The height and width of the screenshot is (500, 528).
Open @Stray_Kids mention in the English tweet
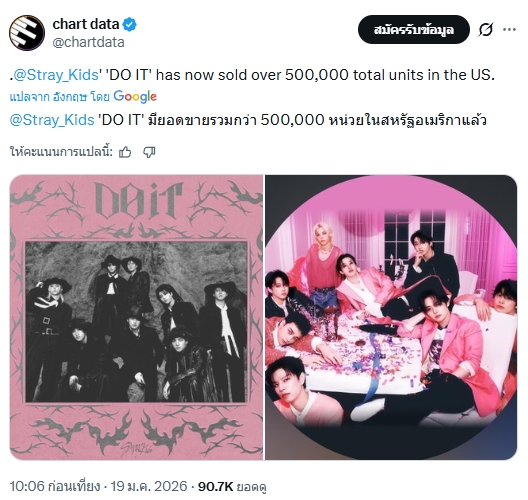(56, 75)
